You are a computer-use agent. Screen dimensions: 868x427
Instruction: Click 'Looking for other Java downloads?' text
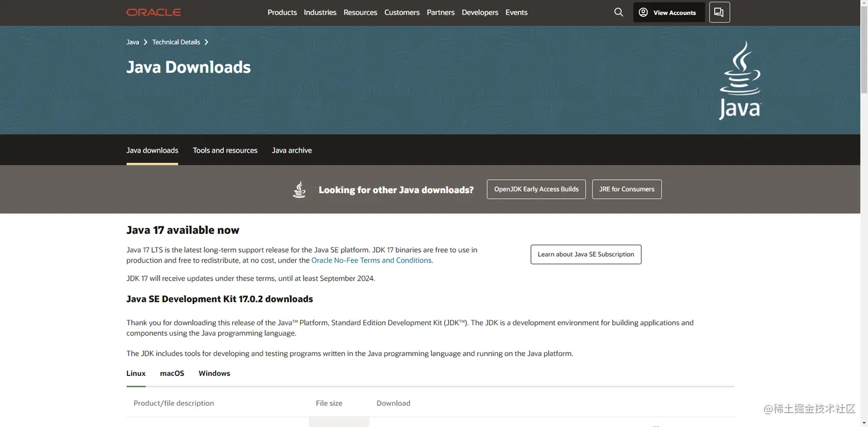[396, 190]
